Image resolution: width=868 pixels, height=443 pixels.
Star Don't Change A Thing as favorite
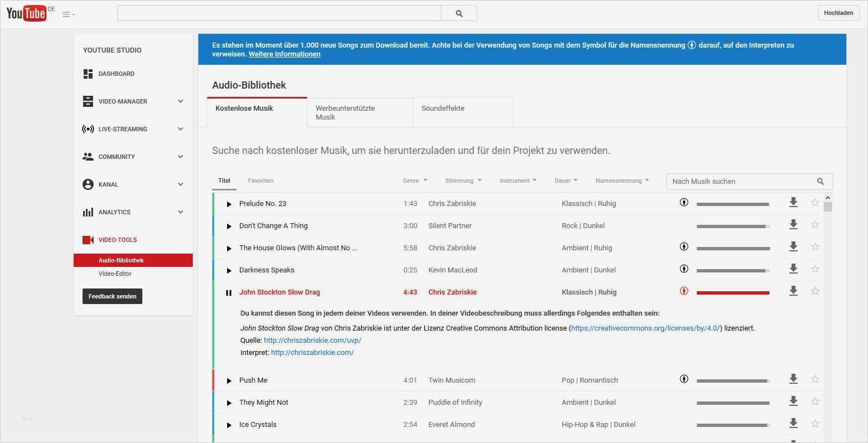click(x=815, y=225)
